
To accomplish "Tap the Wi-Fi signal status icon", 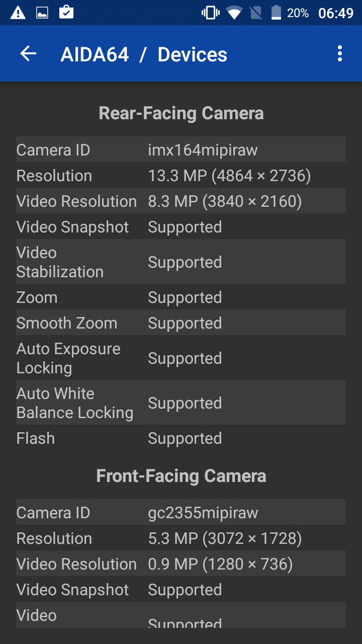I will (234, 13).
